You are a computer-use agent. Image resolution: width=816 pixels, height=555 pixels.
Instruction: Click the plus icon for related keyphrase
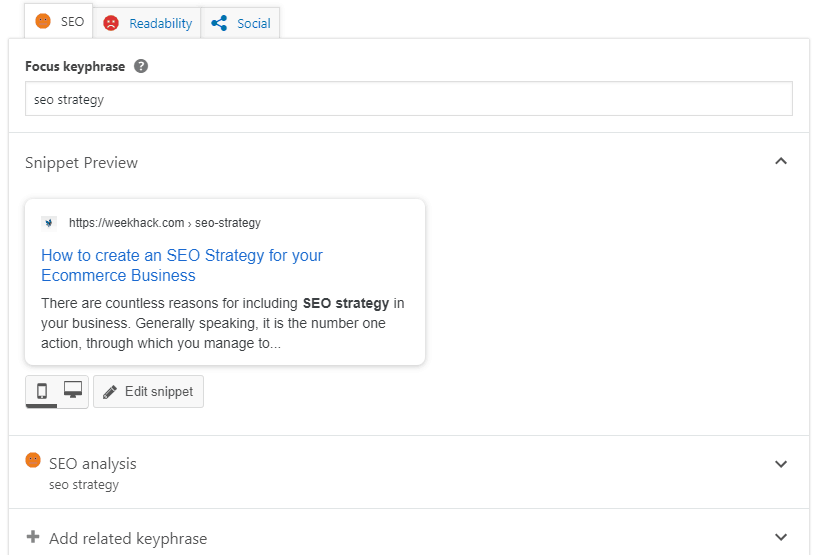click(x=33, y=536)
